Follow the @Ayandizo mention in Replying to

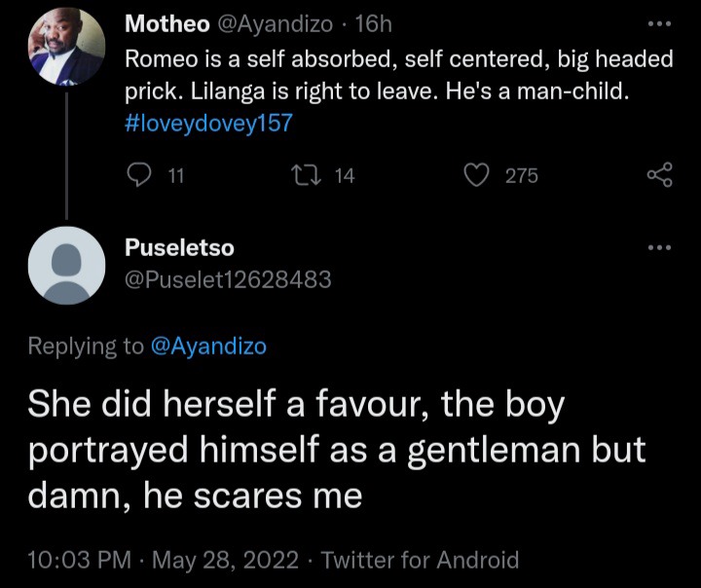coord(208,347)
